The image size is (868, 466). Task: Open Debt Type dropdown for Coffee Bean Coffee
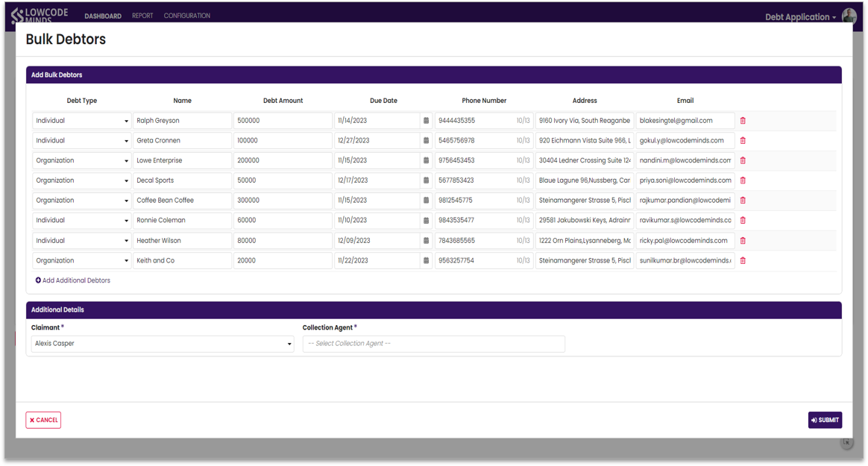tap(81, 201)
